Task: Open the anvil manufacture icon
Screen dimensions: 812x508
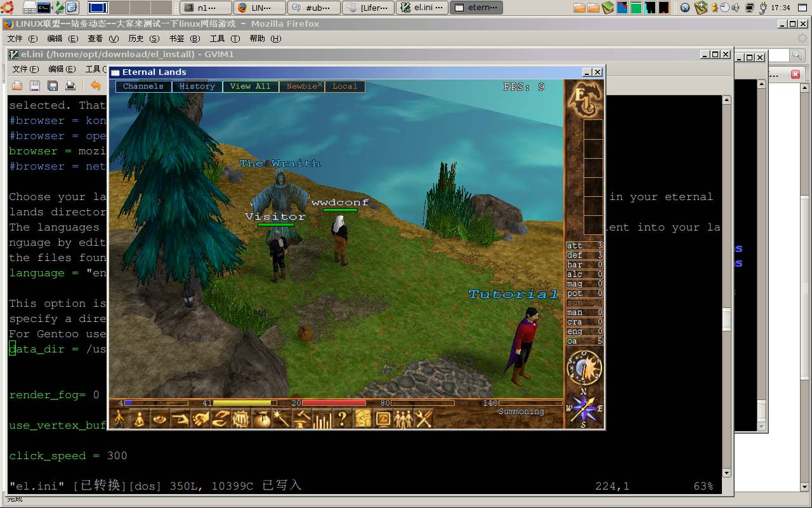Action: coord(302,419)
